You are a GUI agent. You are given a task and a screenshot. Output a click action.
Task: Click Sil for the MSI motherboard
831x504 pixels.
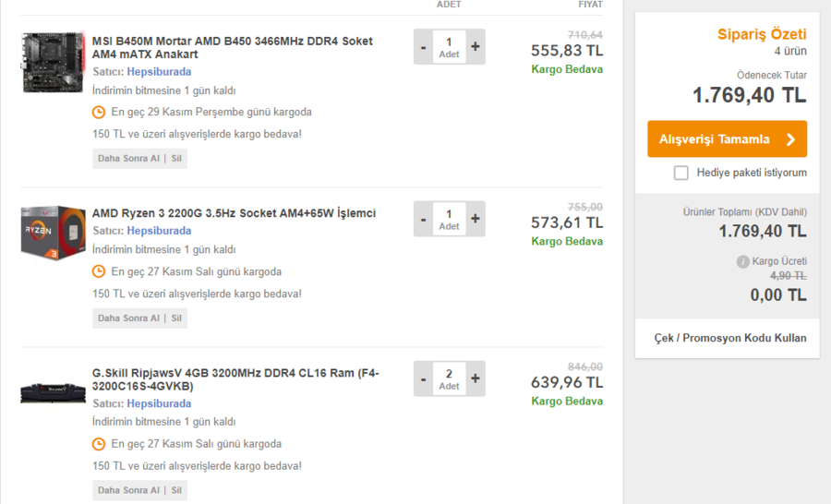[x=176, y=159]
